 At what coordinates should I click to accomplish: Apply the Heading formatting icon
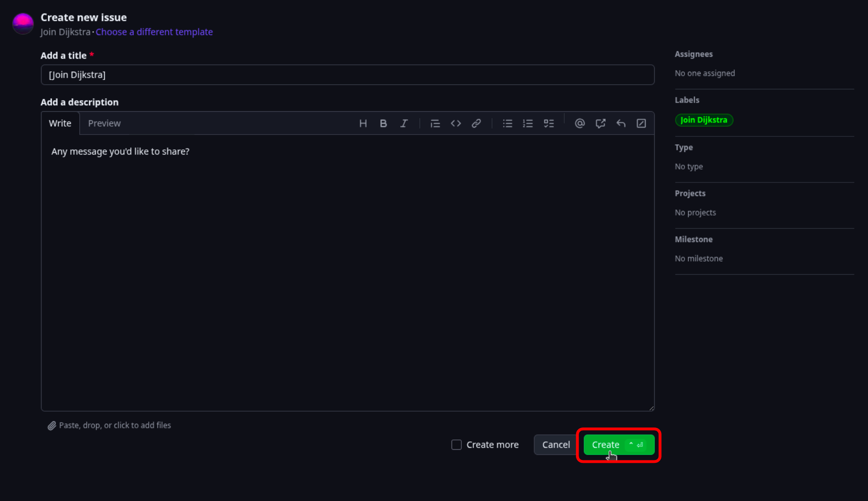tap(363, 123)
